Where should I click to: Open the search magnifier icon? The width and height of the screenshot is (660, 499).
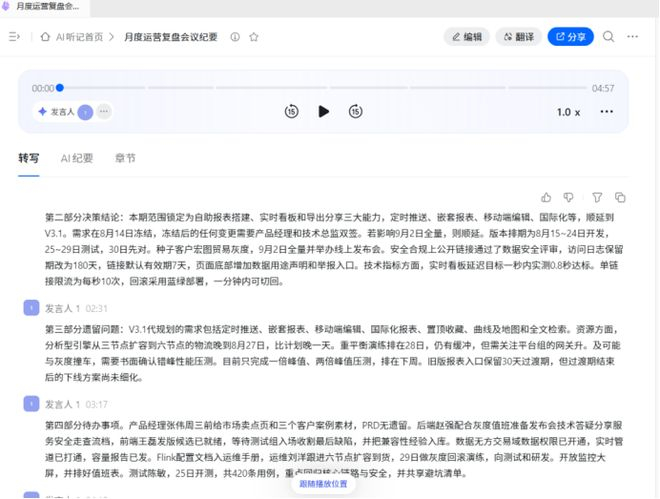coord(608,37)
